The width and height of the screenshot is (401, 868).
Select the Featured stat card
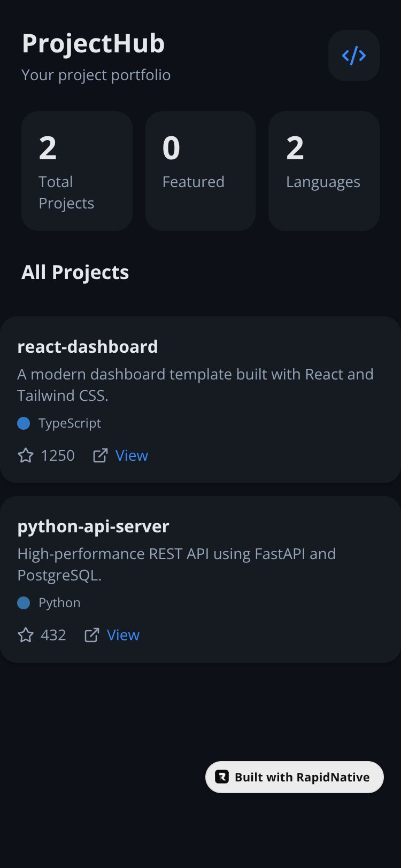click(x=200, y=171)
